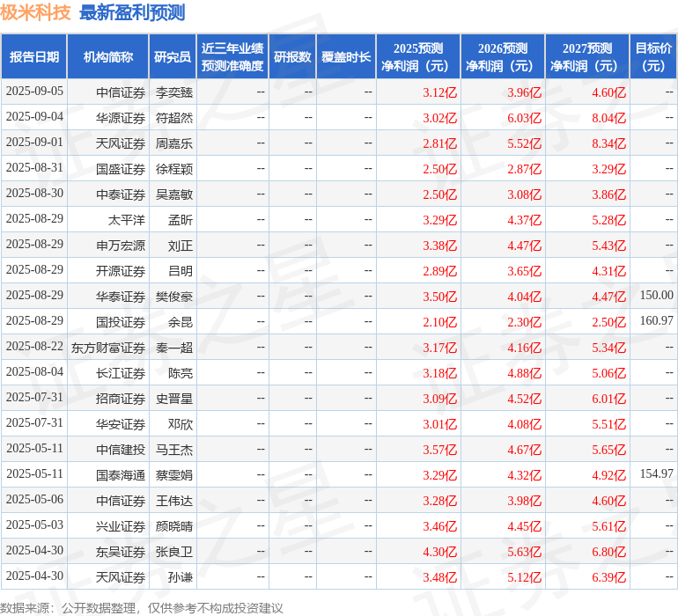Sort by the 报告日期 column header
This screenshot has width=678, height=616.
click(34, 57)
